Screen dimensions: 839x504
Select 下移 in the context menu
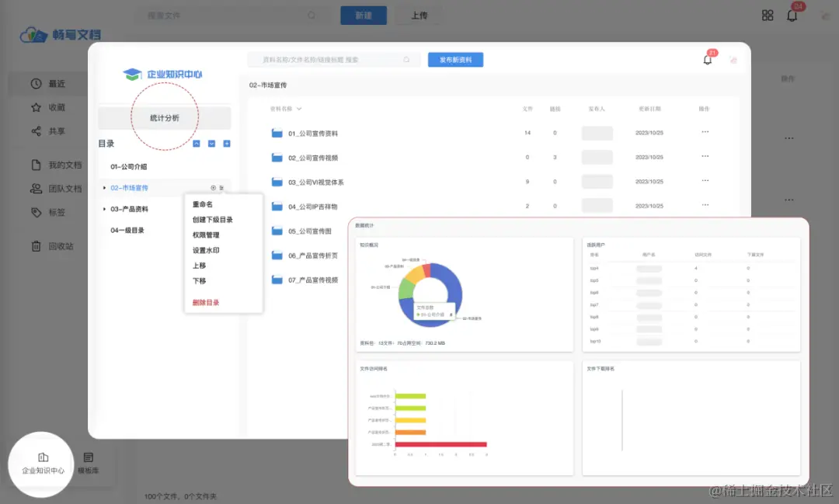tap(199, 281)
